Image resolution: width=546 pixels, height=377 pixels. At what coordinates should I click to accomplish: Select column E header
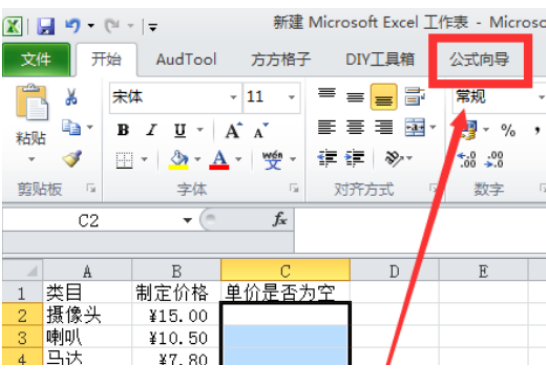point(483,271)
